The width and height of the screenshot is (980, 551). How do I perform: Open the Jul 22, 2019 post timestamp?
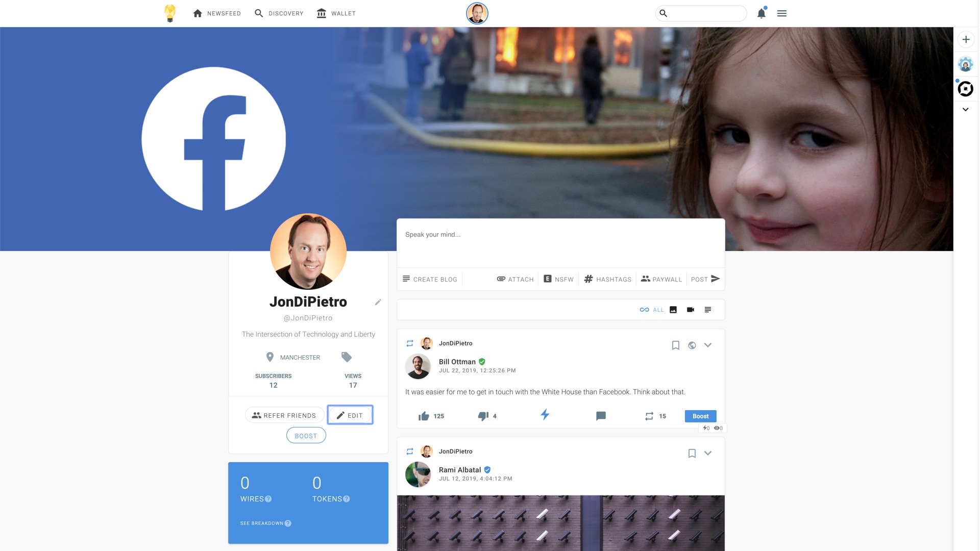tap(477, 371)
